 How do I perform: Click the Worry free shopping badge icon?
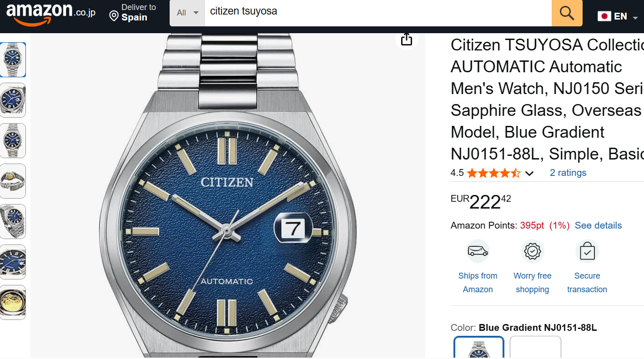(532, 251)
